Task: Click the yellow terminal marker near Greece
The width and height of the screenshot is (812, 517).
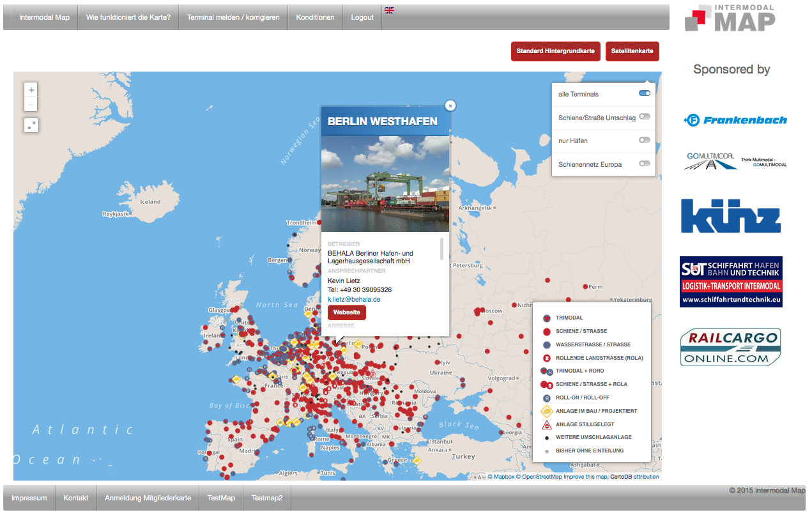Action: click(x=417, y=460)
